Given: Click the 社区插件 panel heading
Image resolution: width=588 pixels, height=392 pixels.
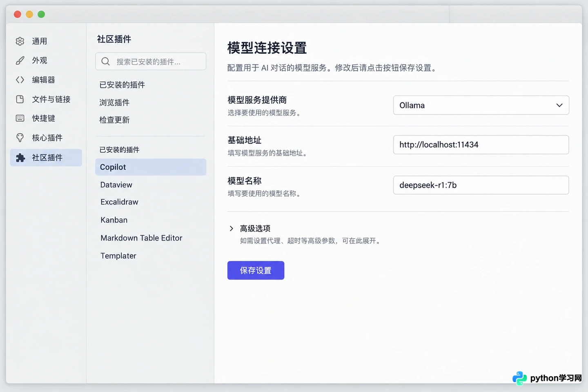Looking at the screenshot, I should pyautogui.click(x=114, y=39).
